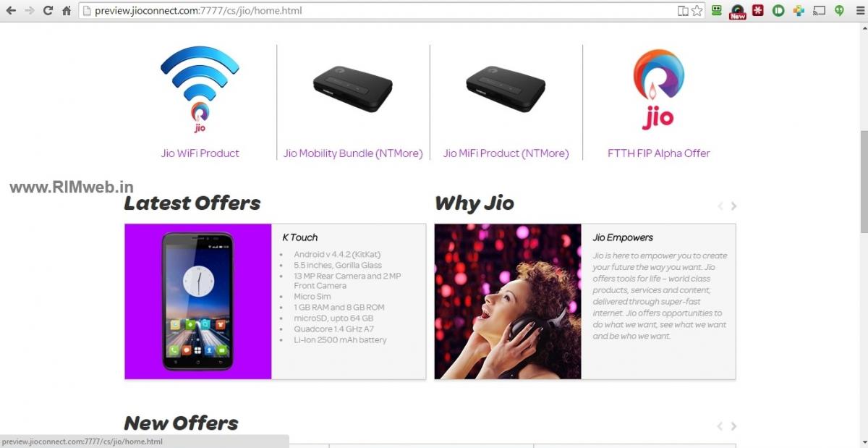Open Jio Mobility Bundle (NTMore) link
This screenshot has height=448, width=868.
point(353,153)
